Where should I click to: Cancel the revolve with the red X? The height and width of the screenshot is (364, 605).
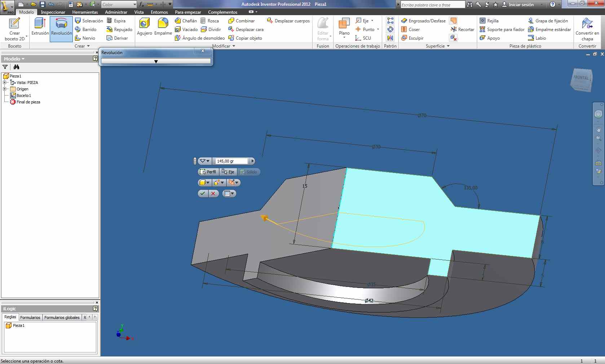(213, 194)
